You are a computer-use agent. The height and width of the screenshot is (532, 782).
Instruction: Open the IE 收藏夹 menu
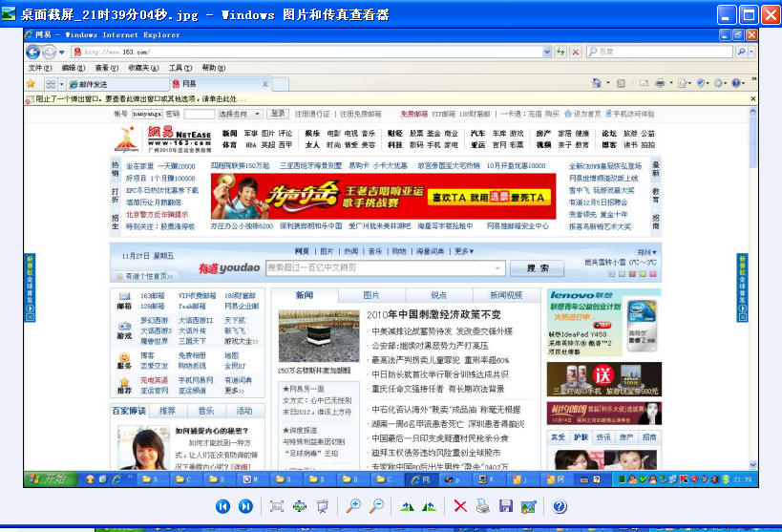143,68
